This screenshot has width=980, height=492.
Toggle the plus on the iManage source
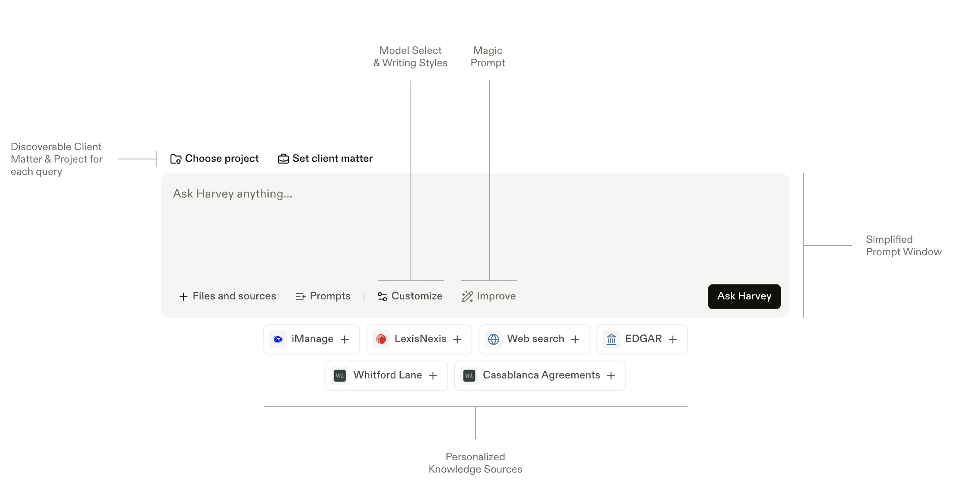pos(345,339)
